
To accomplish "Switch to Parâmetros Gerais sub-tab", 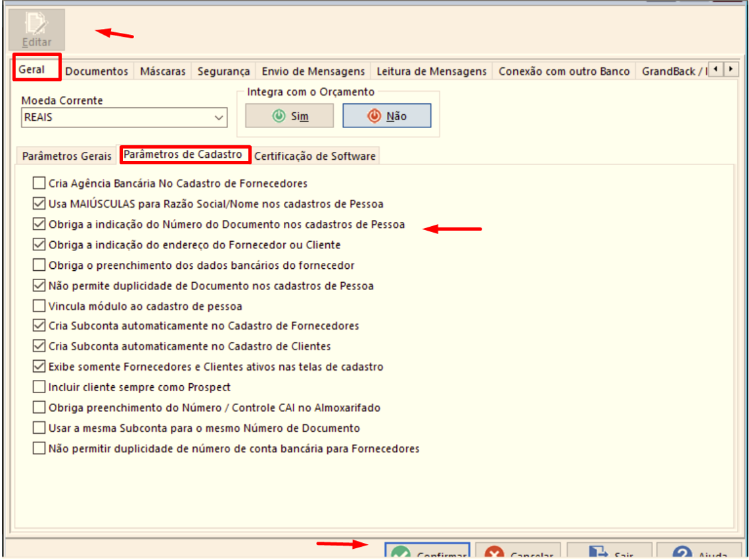I will pyautogui.click(x=67, y=156).
